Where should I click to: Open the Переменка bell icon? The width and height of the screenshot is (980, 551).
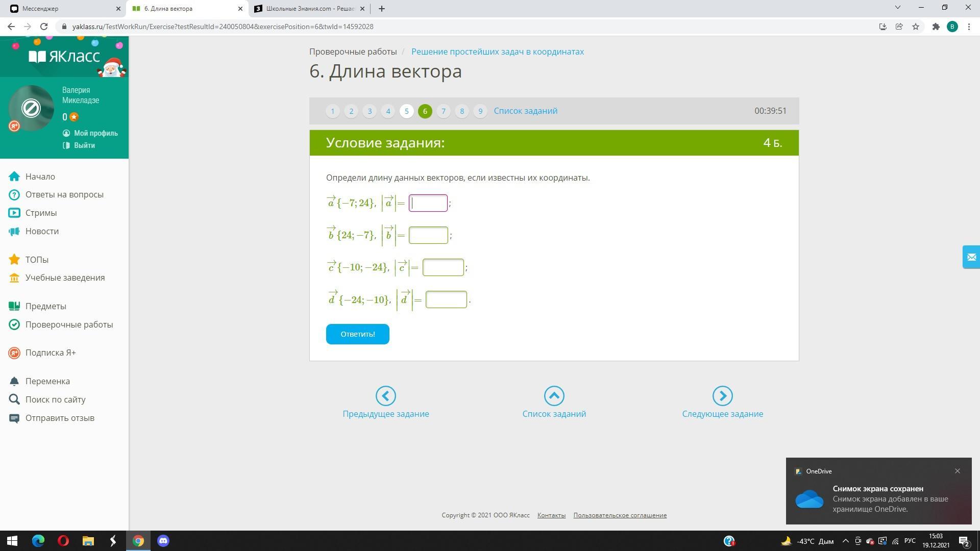tap(14, 381)
